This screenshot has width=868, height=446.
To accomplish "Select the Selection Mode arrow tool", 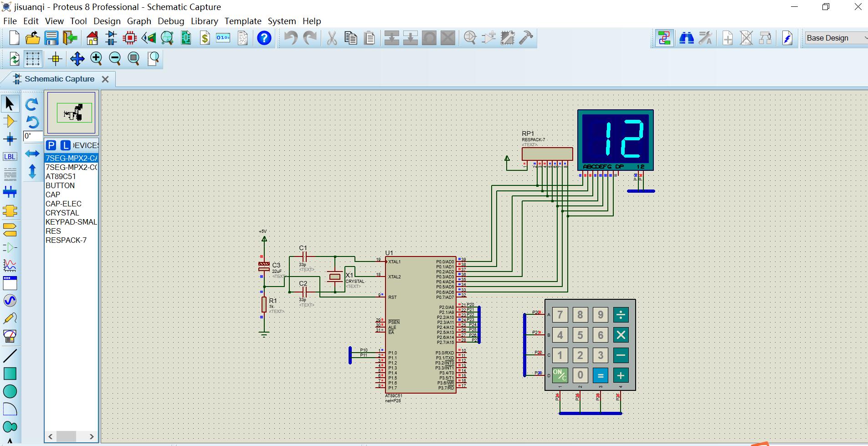I will coord(10,104).
